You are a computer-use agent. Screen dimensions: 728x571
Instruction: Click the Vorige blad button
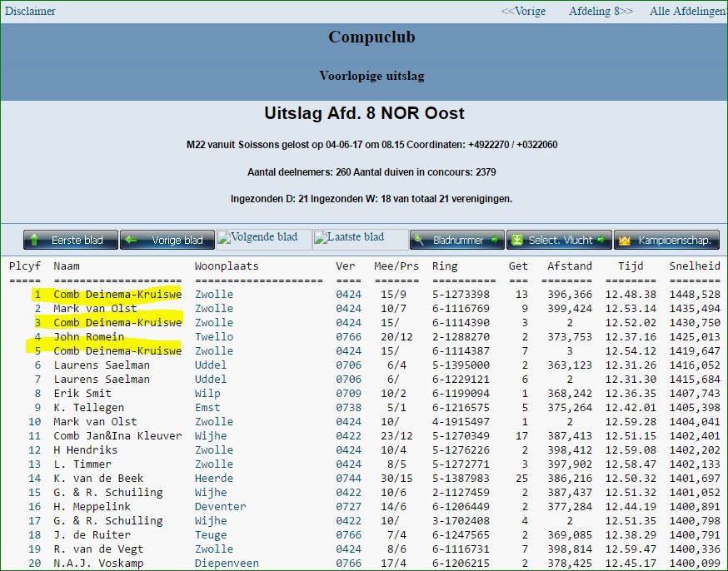click(x=167, y=240)
